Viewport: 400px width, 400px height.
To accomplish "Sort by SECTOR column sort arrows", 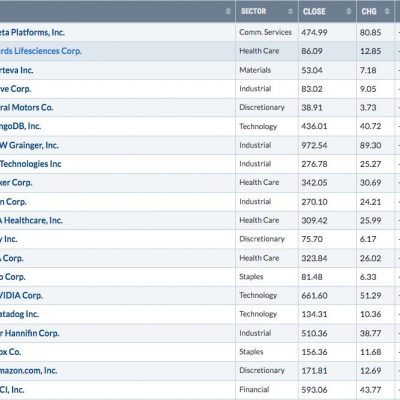I will coord(290,11).
